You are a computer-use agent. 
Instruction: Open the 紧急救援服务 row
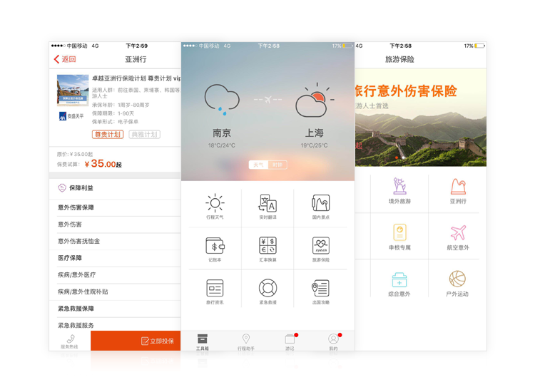pos(115,324)
